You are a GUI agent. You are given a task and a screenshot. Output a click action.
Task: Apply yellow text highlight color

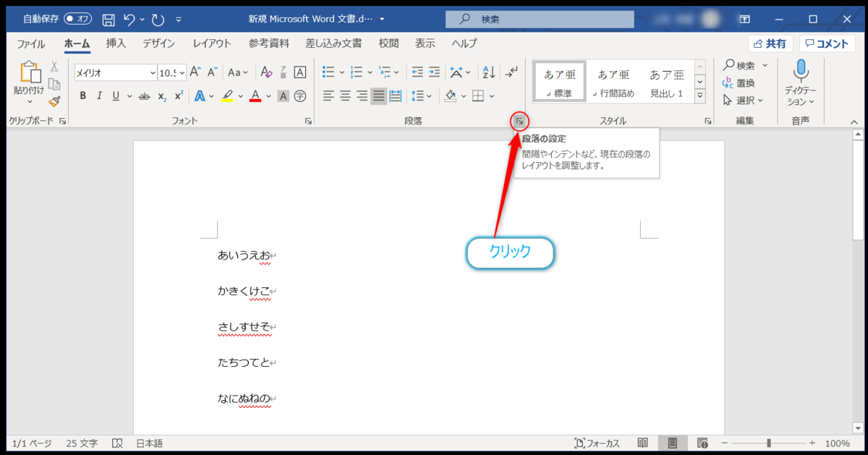(x=226, y=95)
